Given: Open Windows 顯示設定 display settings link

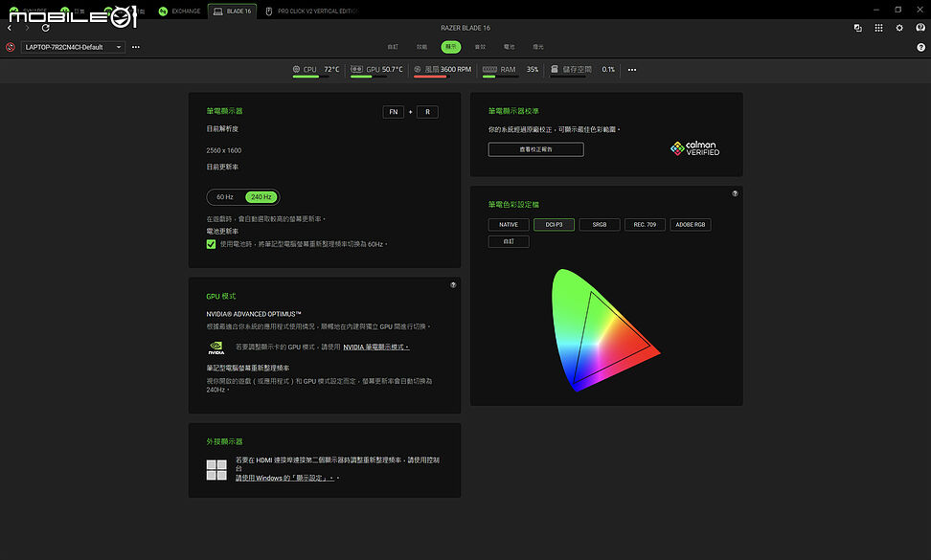Looking at the screenshot, I should (285, 478).
